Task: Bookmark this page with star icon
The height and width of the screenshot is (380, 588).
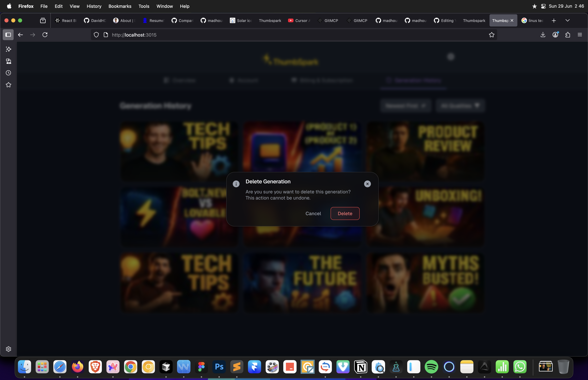Action: (491, 35)
